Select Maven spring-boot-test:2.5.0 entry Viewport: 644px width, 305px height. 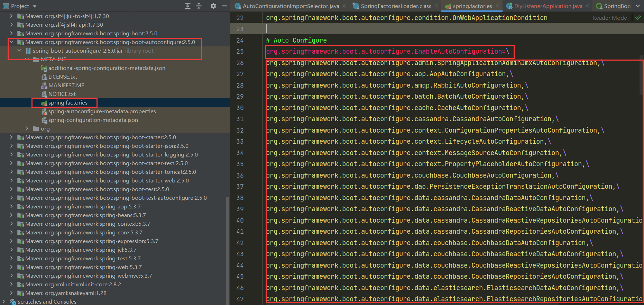[97, 189]
